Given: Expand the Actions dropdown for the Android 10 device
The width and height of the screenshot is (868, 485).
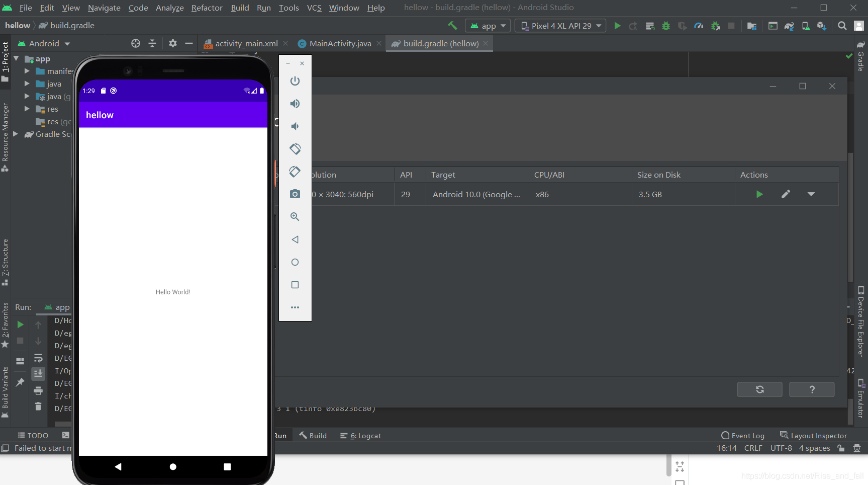Looking at the screenshot, I should coord(811,194).
